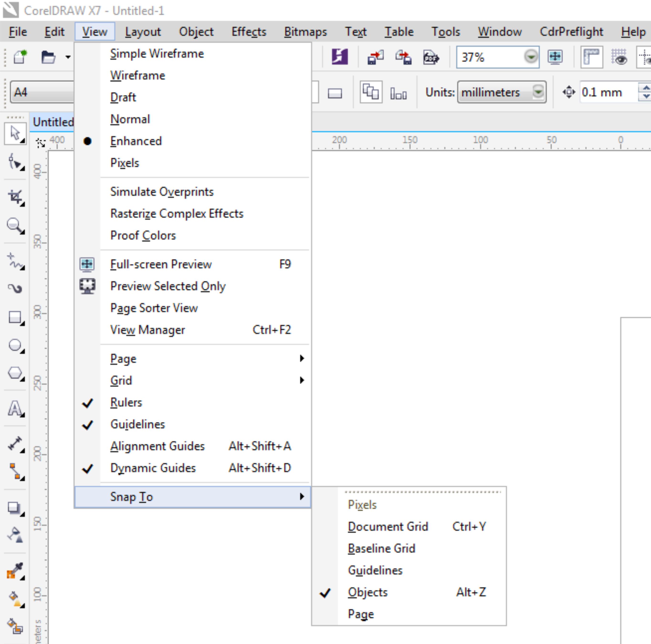Expand the Page submenu
The width and height of the screenshot is (651, 644).
[193, 358]
